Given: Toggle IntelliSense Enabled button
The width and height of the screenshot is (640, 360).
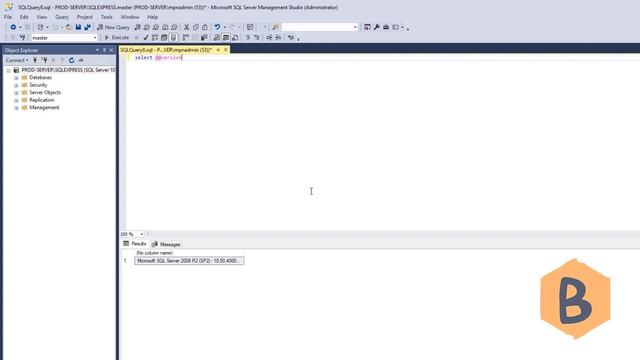Looking at the screenshot, I should point(173,38).
